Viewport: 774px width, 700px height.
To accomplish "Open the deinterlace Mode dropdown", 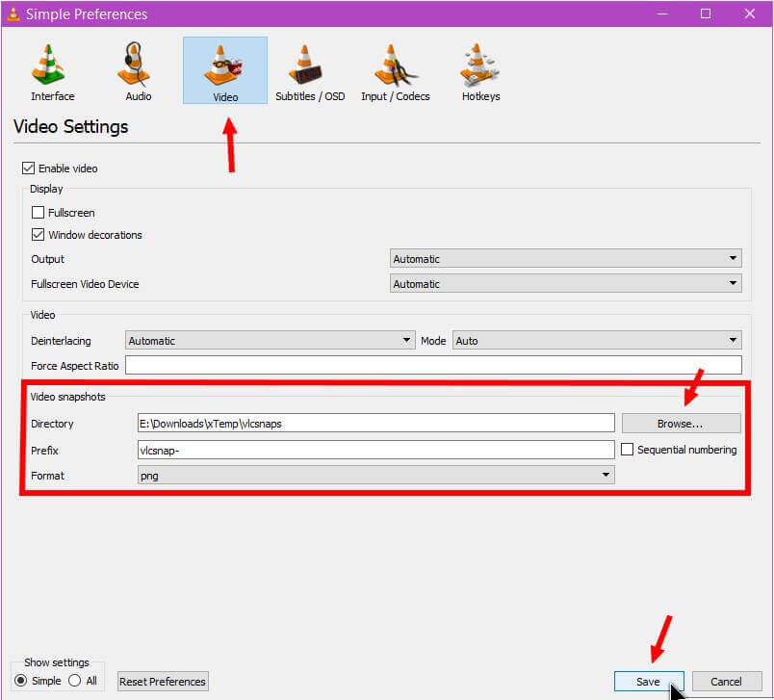I will 597,341.
